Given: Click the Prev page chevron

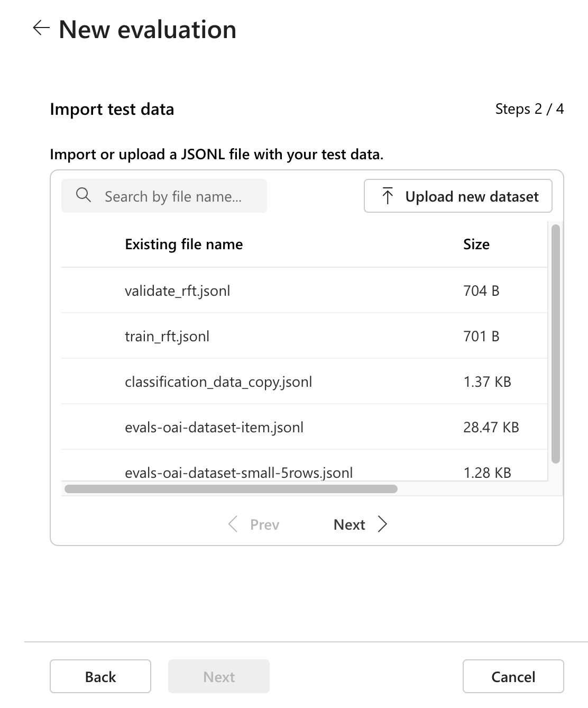Looking at the screenshot, I should (x=233, y=524).
